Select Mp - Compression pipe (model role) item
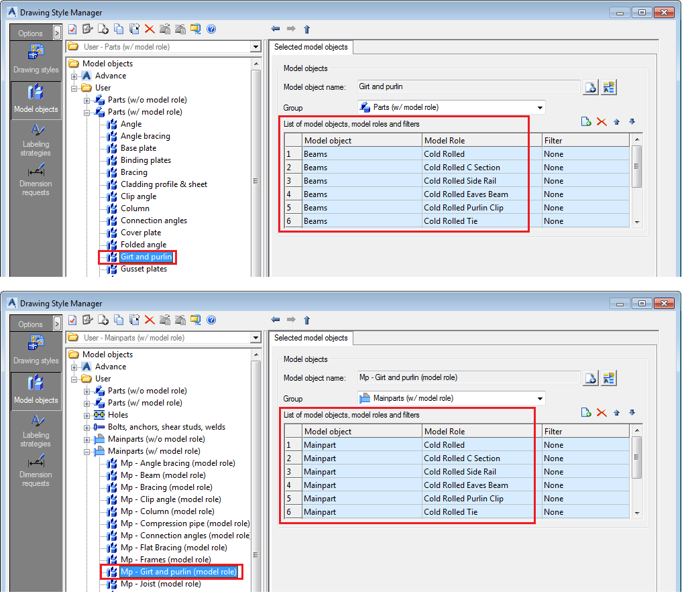Viewport: 690px width, 616px height. pos(185,523)
